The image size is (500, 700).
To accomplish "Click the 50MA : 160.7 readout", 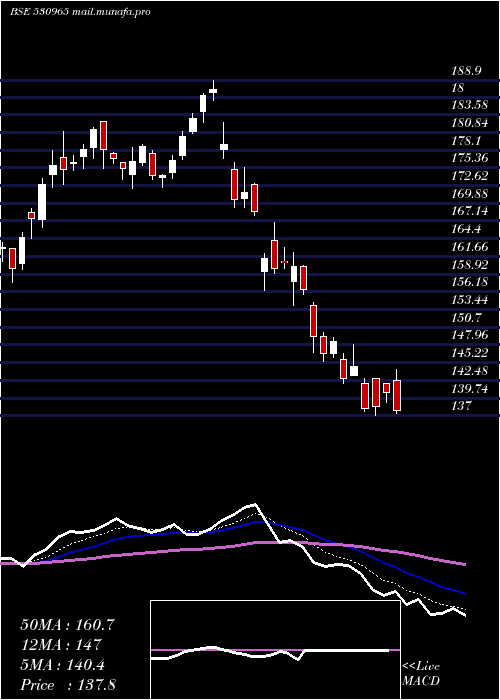I will pos(68,625).
